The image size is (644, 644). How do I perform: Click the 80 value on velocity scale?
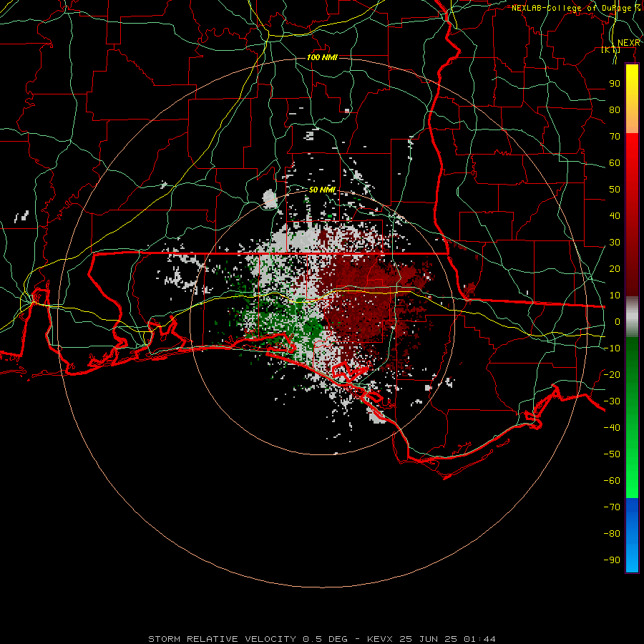[615, 110]
